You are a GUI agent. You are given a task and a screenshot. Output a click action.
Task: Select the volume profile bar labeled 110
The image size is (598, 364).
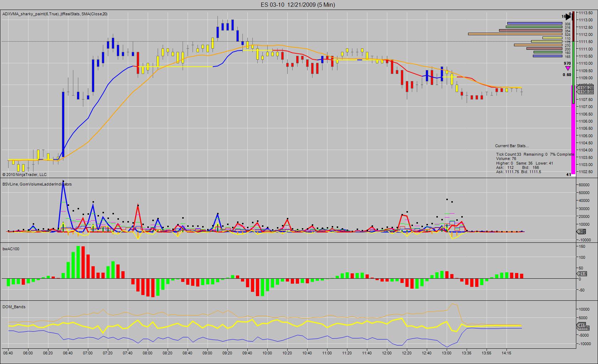tap(552, 38)
